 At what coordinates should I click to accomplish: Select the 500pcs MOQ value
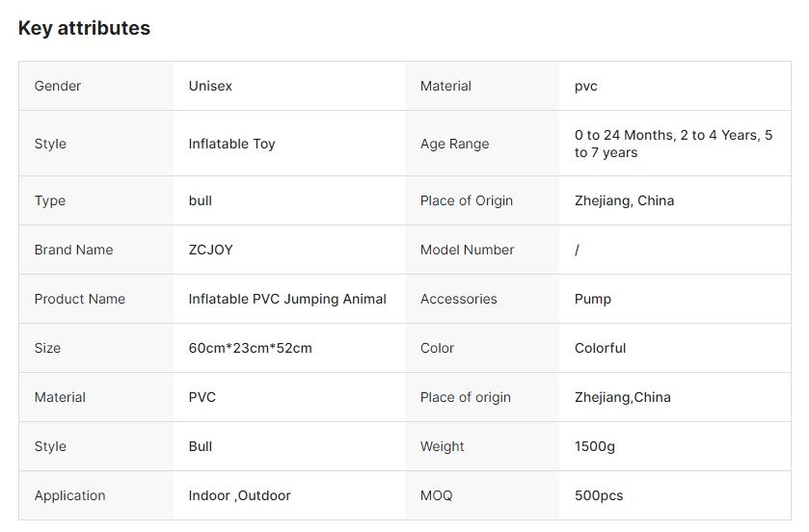[598, 495]
